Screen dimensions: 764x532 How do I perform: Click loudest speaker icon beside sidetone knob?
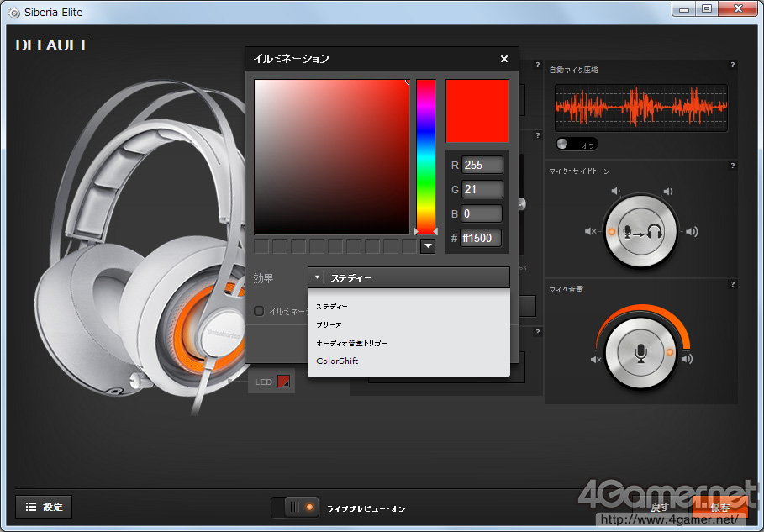[691, 232]
